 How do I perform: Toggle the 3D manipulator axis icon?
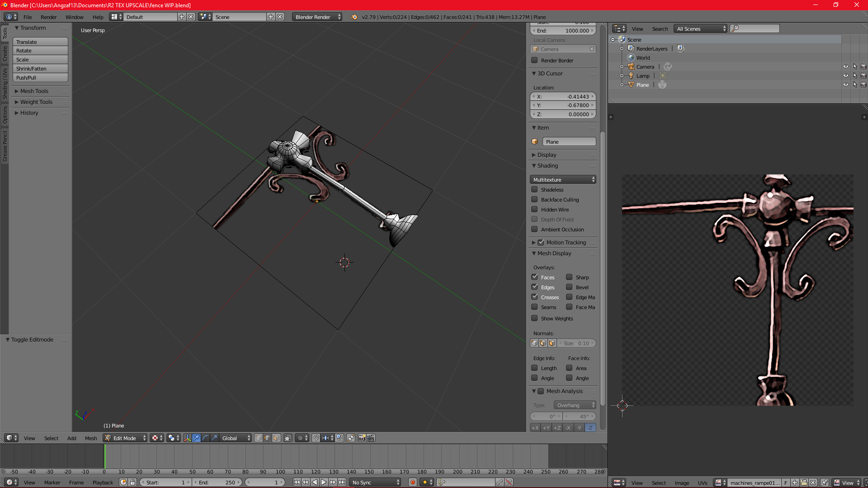tap(187, 438)
